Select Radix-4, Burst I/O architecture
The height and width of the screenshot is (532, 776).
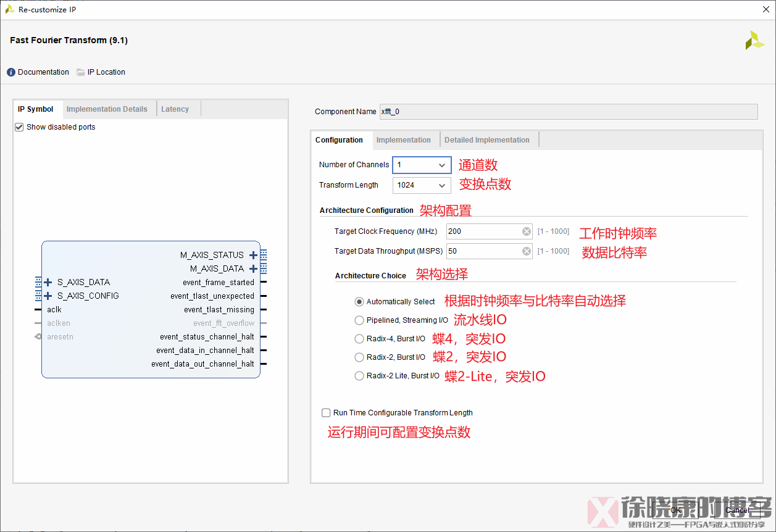tap(359, 338)
